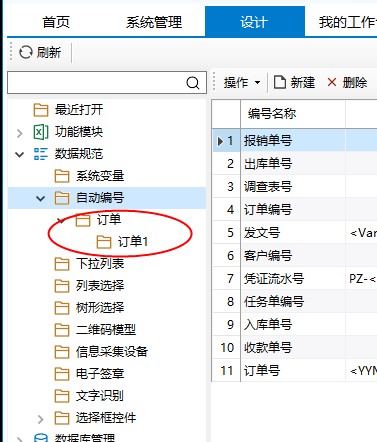
Task: Select the 入库单号 table cell
Action: pyautogui.click(x=293, y=325)
